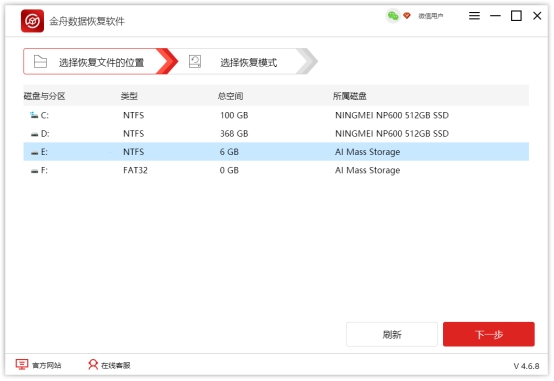554x381 pixels.
Task: Click the 100 GB size cell
Action: 234,115
